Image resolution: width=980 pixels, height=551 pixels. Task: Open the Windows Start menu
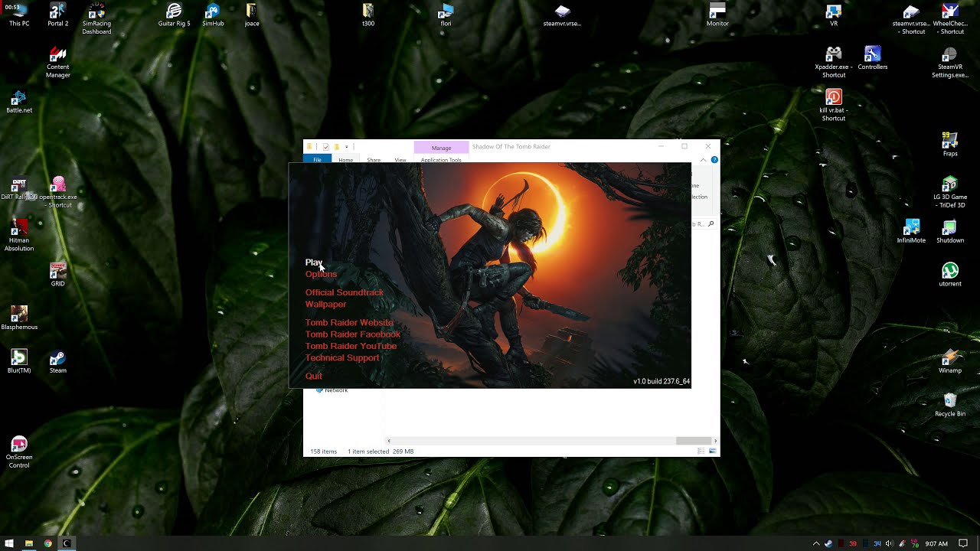click(9, 543)
